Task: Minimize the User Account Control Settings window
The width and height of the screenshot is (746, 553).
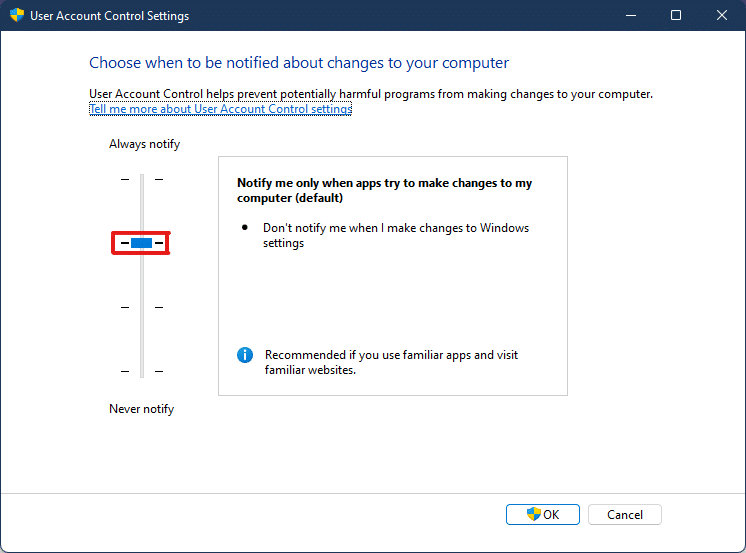Action: (x=631, y=15)
